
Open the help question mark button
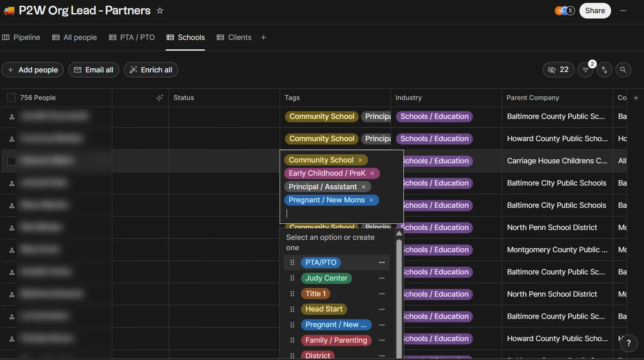pos(629,343)
